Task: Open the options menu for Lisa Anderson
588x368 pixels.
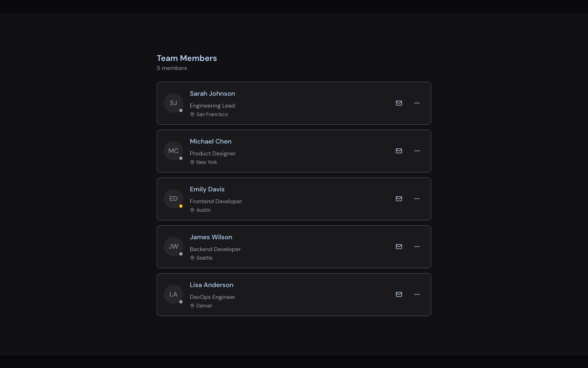Action: click(x=417, y=294)
